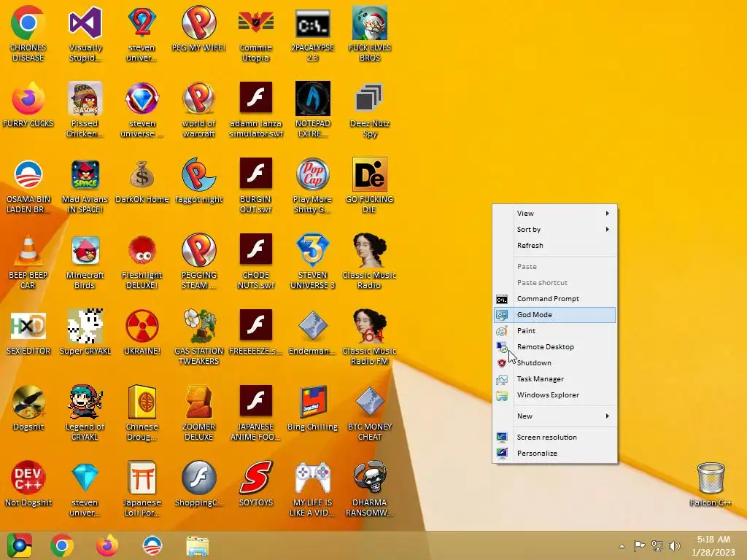Open File Explorer from the taskbar
This screenshot has width=747, height=560.
pyautogui.click(x=197, y=546)
